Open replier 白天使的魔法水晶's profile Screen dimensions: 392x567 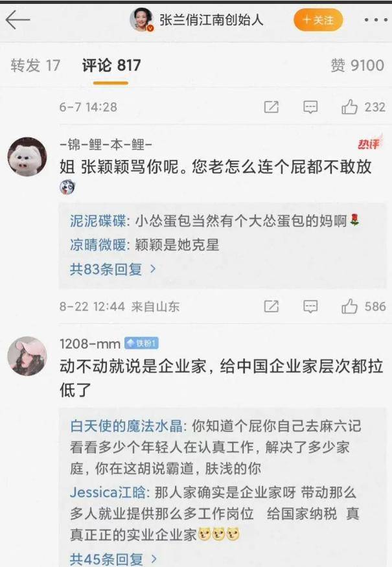tap(126, 426)
